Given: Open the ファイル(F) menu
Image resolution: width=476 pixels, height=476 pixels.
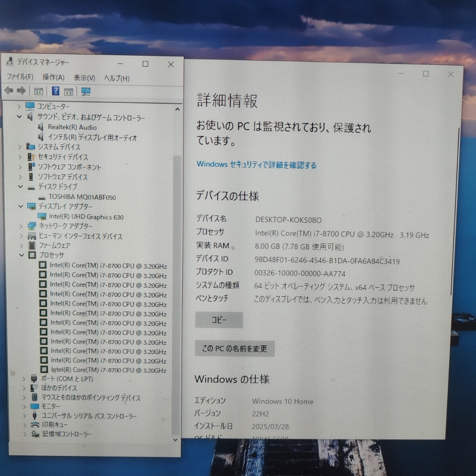Looking at the screenshot, I should click(x=20, y=77).
